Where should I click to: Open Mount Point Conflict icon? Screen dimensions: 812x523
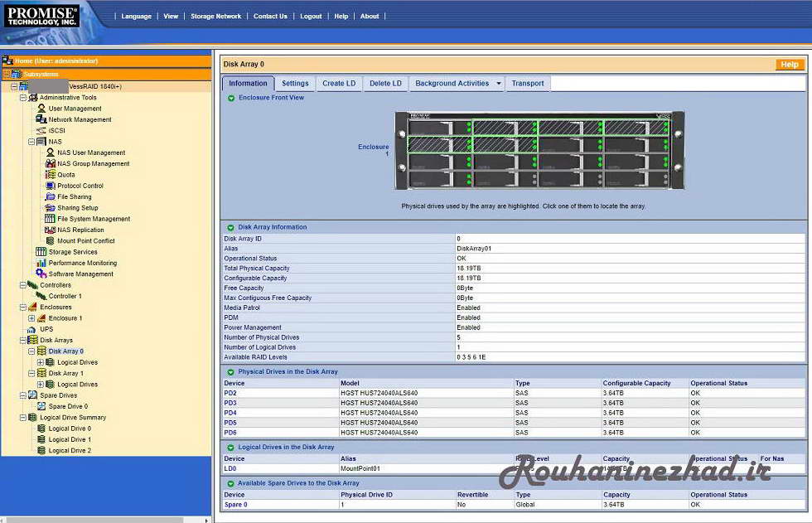coord(51,241)
